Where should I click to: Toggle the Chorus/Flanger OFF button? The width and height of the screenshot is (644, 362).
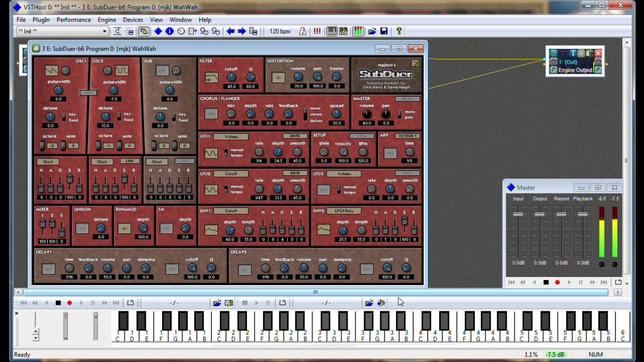(x=211, y=114)
